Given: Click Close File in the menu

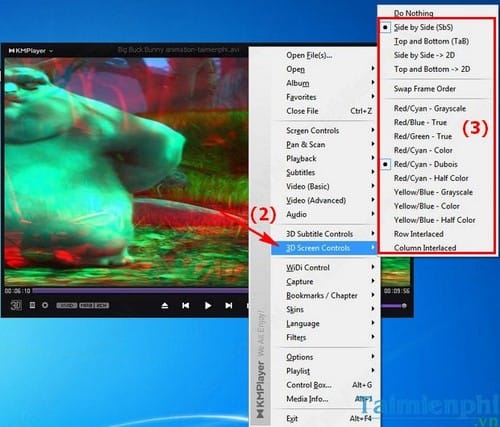Looking at the screenshot, I should (x=324, y=111).
